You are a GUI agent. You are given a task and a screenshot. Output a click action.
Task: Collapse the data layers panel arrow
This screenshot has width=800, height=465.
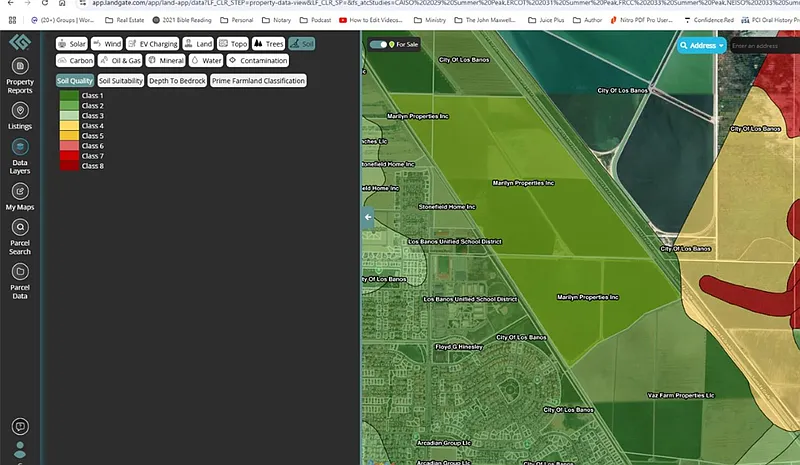(367, 216)
